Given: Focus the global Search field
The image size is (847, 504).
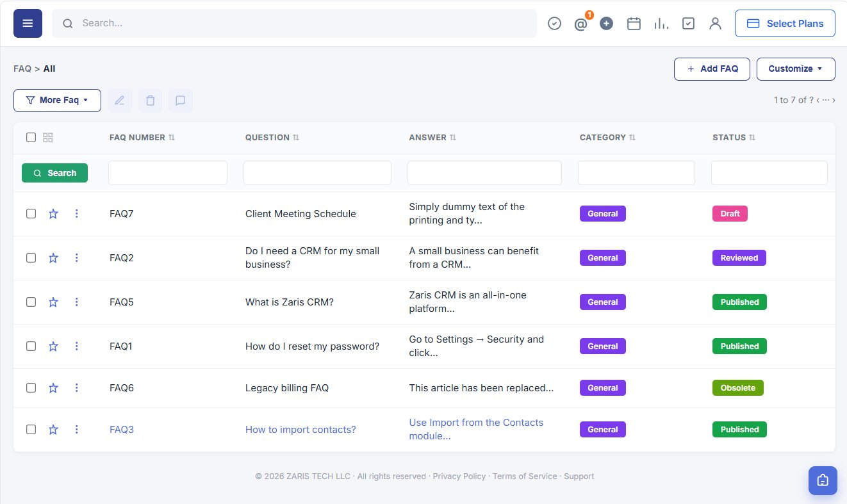Looking at the screenshot, I should pos(294,23).
